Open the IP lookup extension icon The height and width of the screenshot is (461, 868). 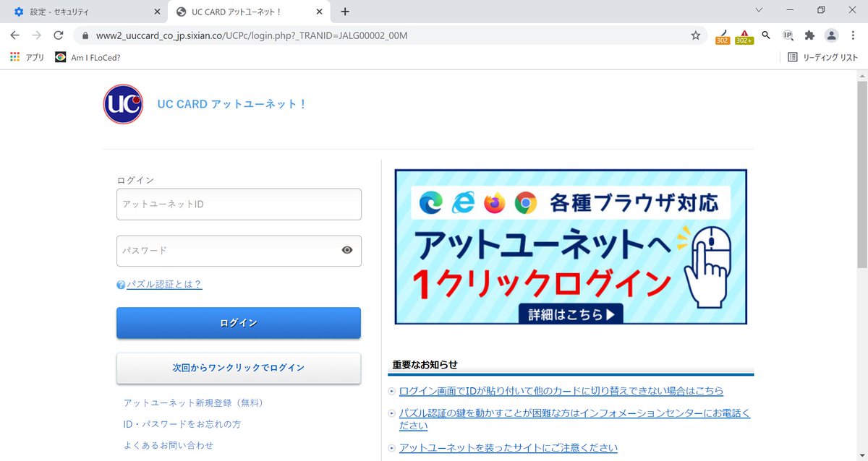788,35
